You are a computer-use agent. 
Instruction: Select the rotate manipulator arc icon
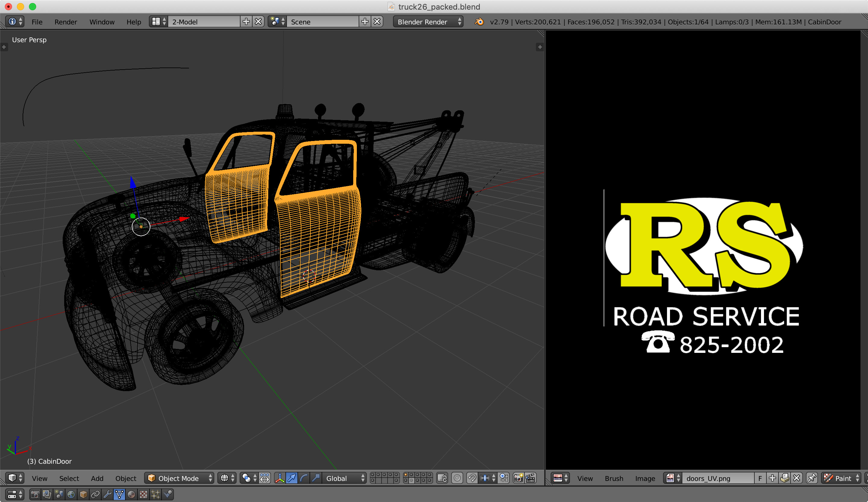click(304, 478)
